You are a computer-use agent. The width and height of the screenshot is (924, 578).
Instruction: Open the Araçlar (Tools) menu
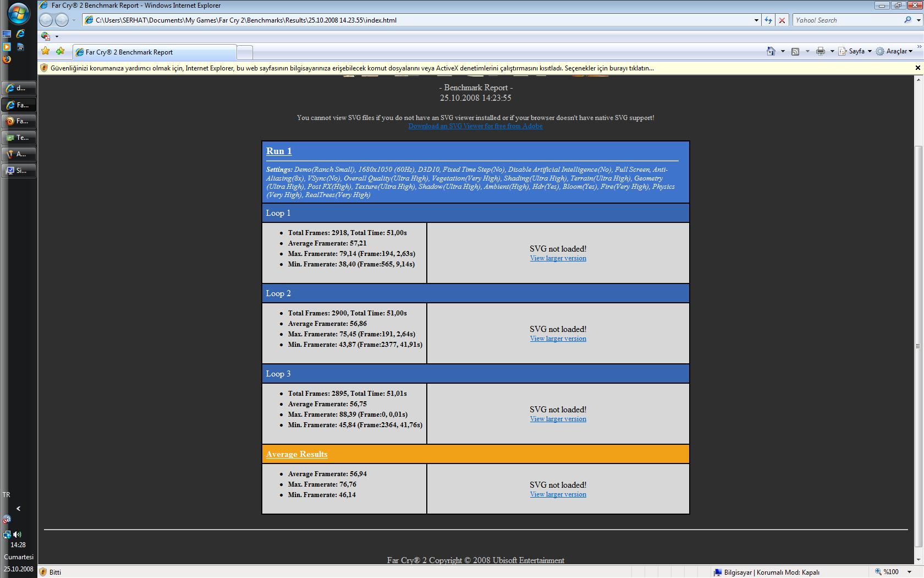(x=894, y=51)
